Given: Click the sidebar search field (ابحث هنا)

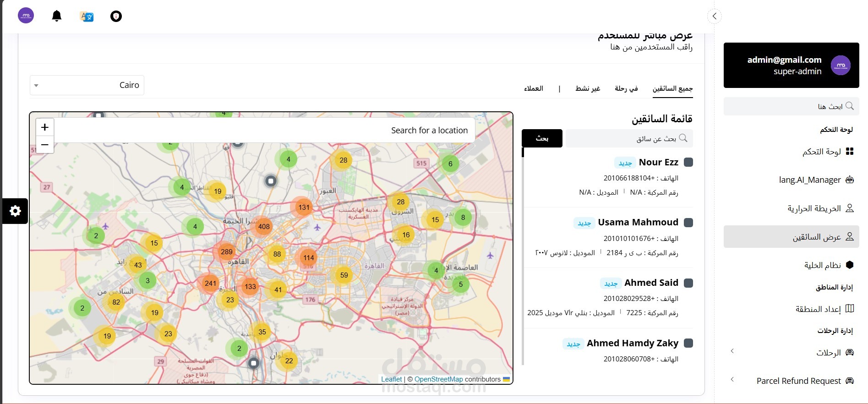Looking at the screenshot, I should point(792,106).
